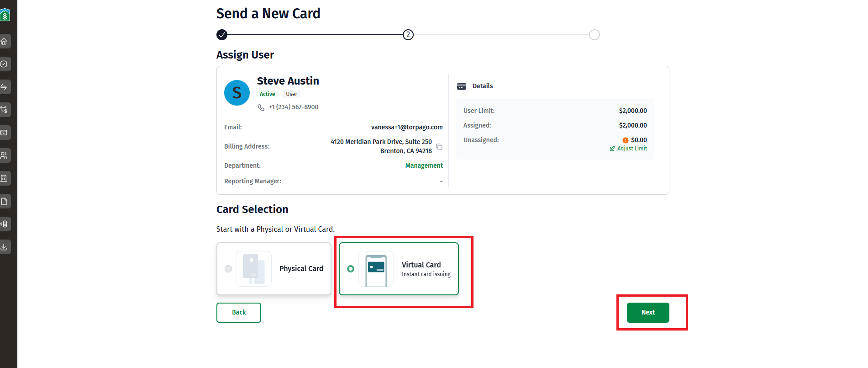Open the document file icon in sidebar
The width and height of the screenshot is (868, 368).
[x=4, y=201]
